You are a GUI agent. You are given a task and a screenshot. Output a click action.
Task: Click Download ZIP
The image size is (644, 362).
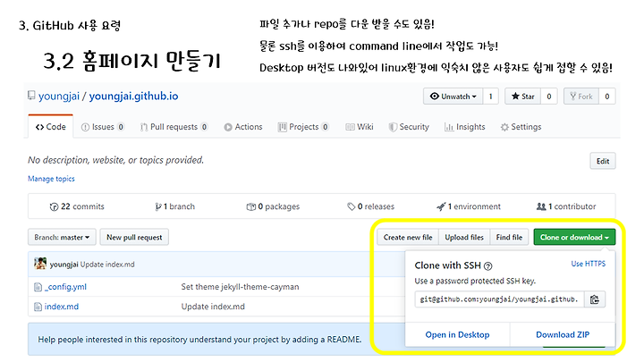(x=563, y=334)
